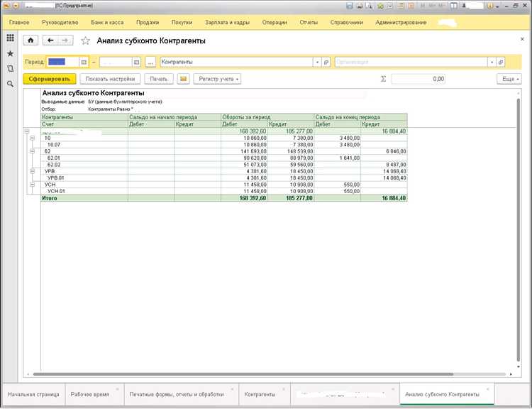
Task: Open the calendar picker for the period start date
Action: (x=84, y=62)
